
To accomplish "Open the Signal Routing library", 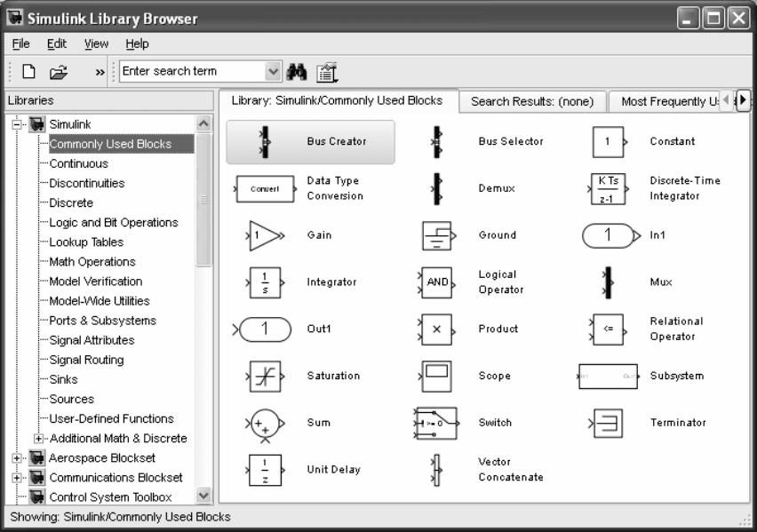I will coord(86,360).
